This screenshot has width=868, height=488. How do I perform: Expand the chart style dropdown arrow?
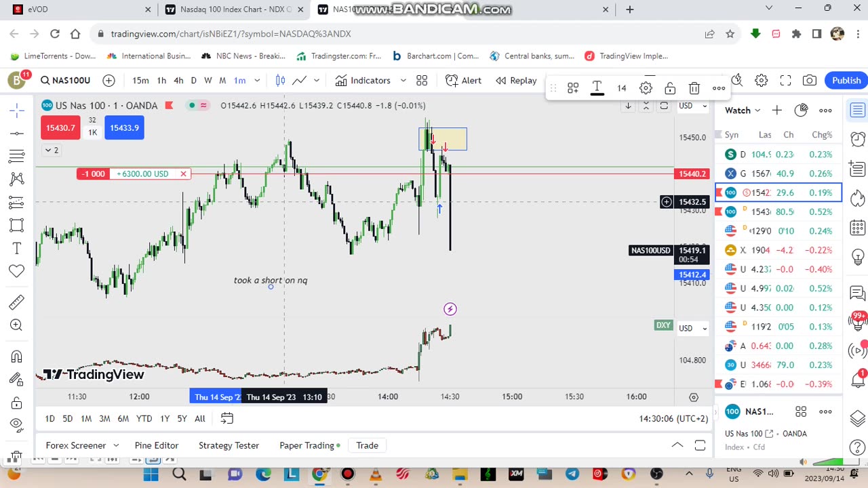(317, 81)
